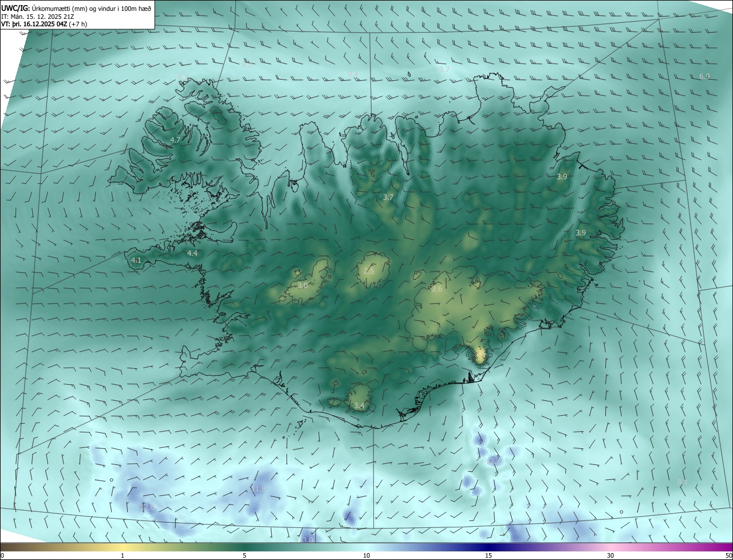Click the 4.1 value at the peninsula tip
733x560 pixels.
[136, 260]
